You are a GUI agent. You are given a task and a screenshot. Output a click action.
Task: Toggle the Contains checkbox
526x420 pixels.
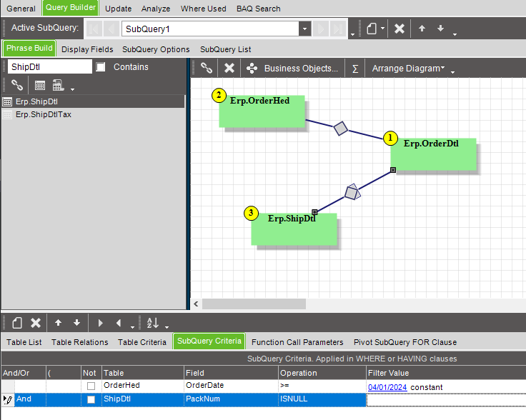[101, 67]
